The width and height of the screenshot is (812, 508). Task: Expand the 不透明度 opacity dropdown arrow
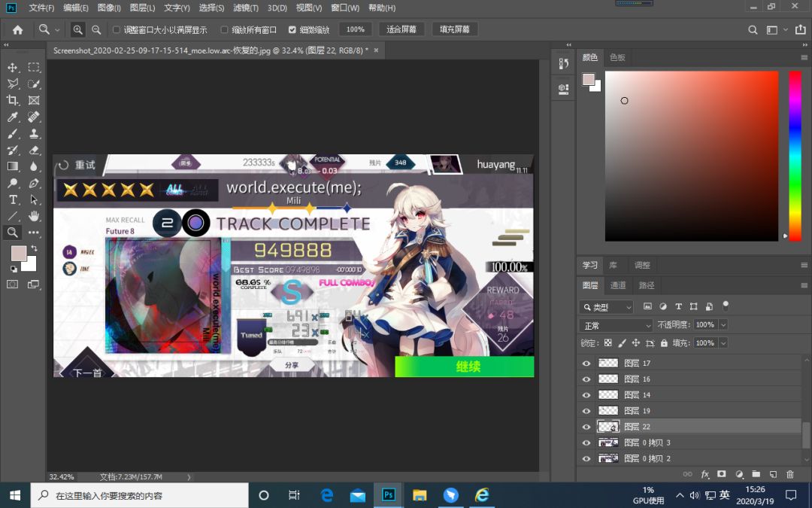click(x=723, y=325)
